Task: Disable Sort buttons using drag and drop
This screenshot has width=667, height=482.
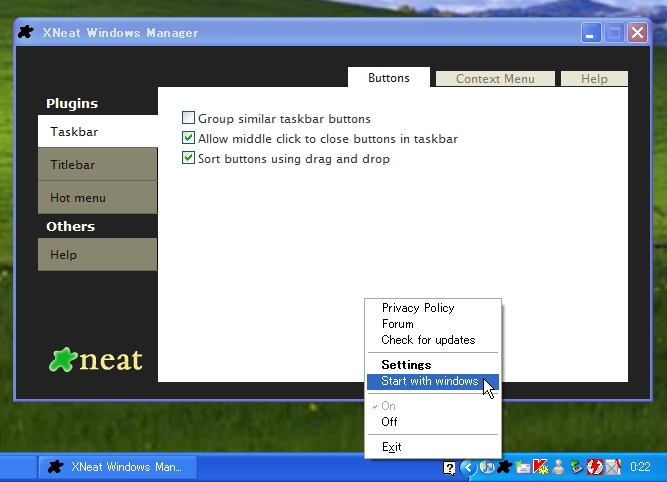Action: [188, 158]
